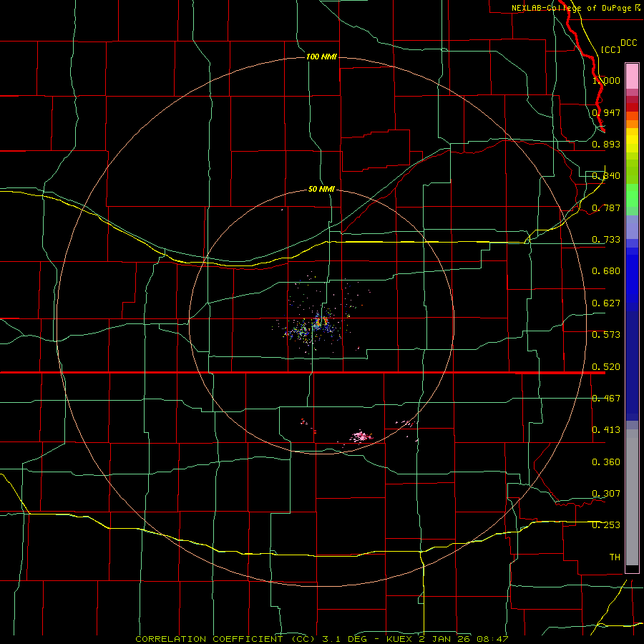This screenshot has height=644, width=644.
Task: Click the 0.307 legend value
Action: 606,494
